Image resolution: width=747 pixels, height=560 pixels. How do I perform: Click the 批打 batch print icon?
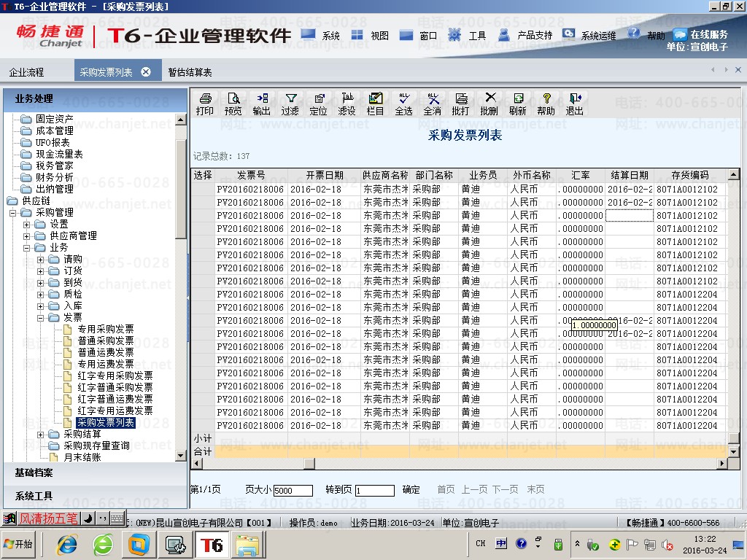(461, 104)
